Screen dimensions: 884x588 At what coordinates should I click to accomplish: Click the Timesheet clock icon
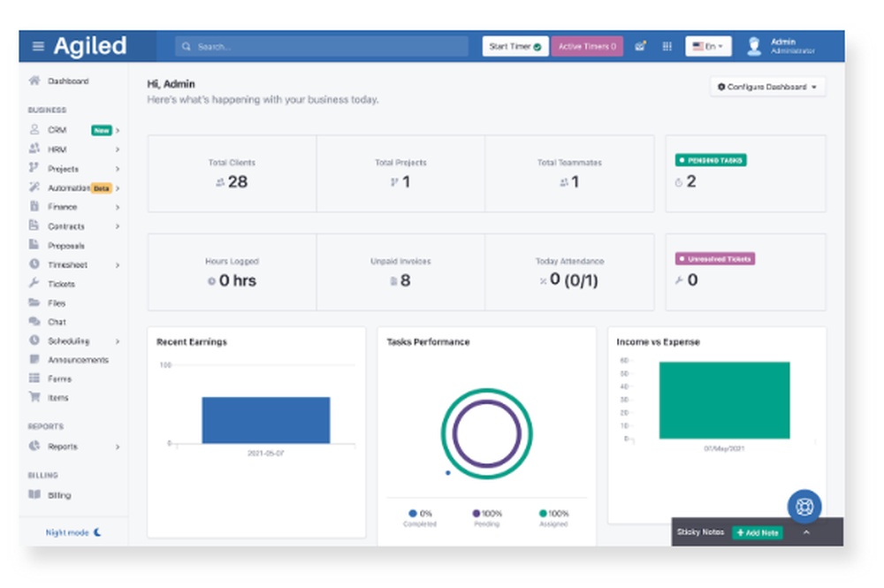click(x=34, y=263)
